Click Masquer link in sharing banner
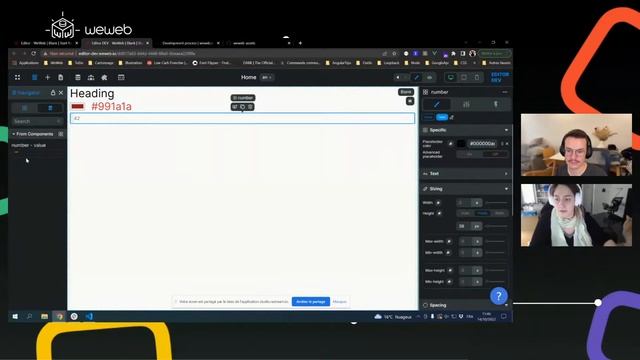Viewport: 640px width, 360px height. click(339, 302)
